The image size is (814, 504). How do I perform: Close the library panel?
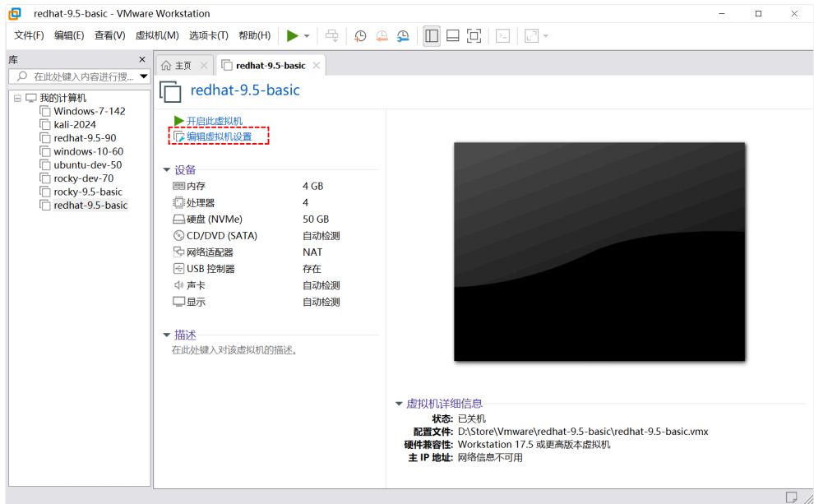pos(142,60)
